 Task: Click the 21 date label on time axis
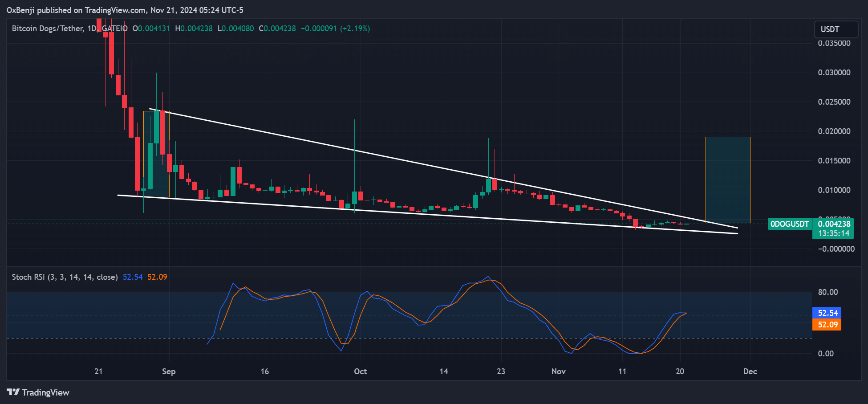[x=98, y=371]
